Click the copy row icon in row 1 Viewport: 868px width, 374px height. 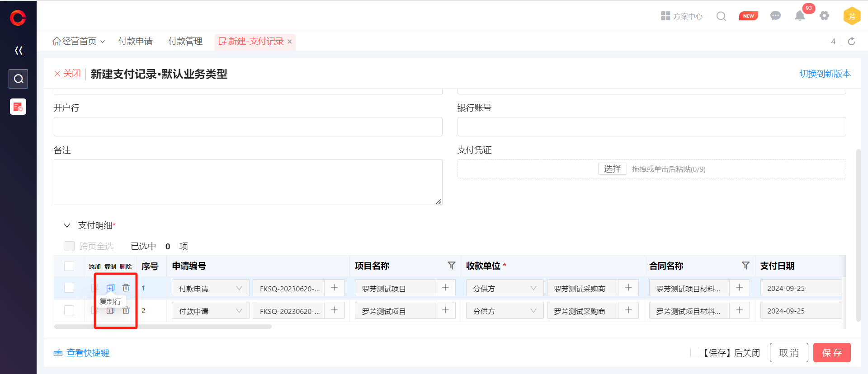pos(110,288)
